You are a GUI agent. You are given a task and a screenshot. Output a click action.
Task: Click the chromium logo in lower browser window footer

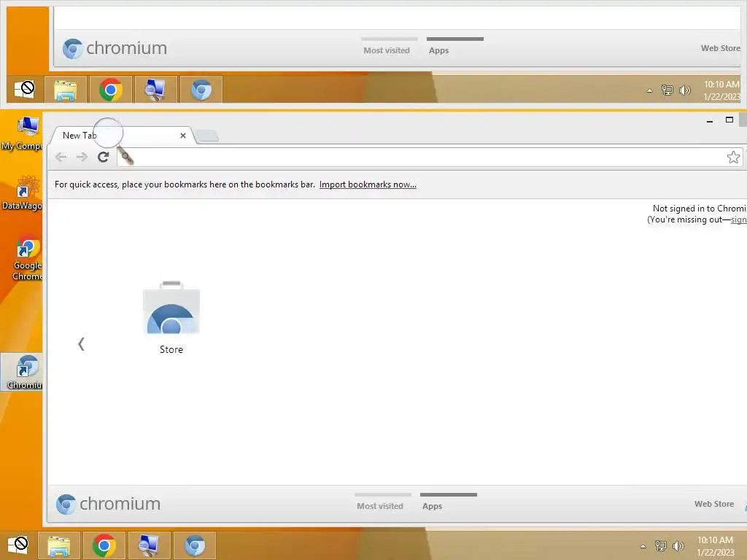tap(108, 504)
